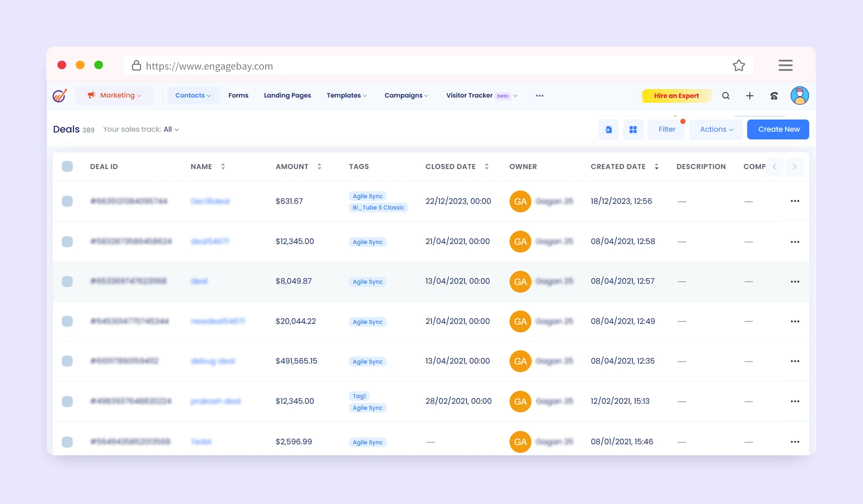Click the plus quick-add icon

click(x=749, y=96)
